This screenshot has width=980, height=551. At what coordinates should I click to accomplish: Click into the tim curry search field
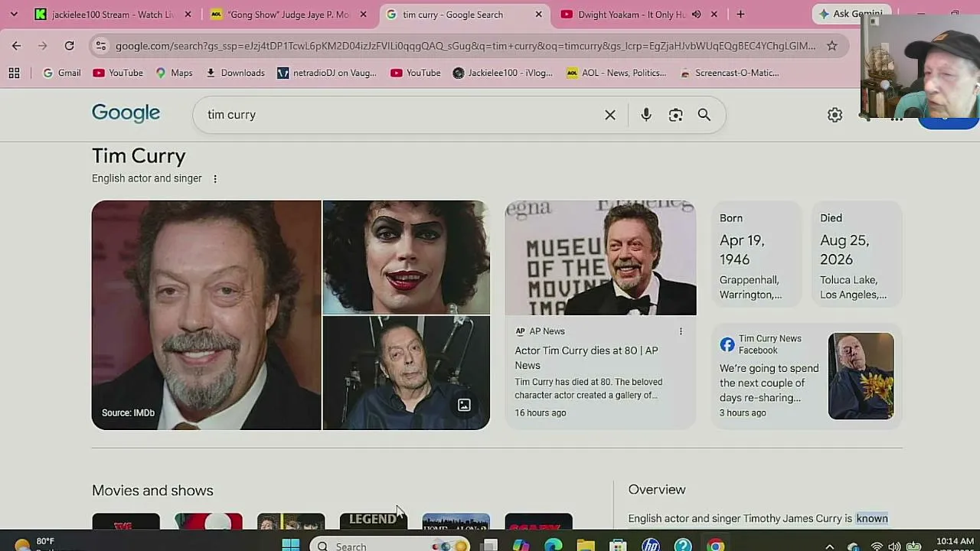[x=398, y=115]
